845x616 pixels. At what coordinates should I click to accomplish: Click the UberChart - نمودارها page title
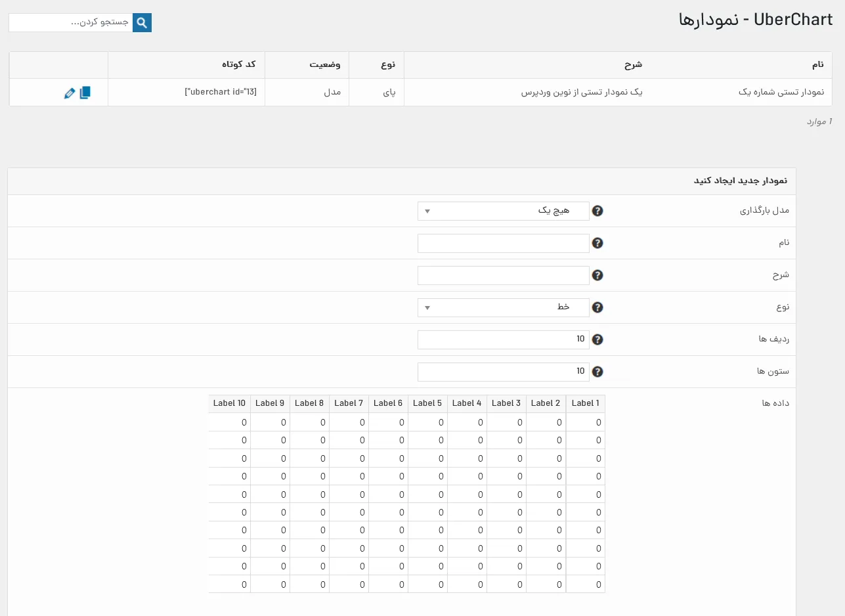pos(756,20)
